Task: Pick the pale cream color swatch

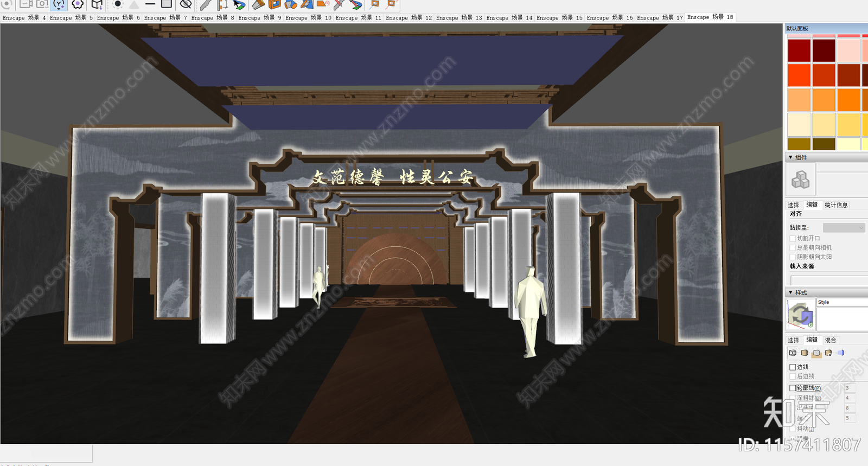Action: pyautogui.click(x=799, y=125)
